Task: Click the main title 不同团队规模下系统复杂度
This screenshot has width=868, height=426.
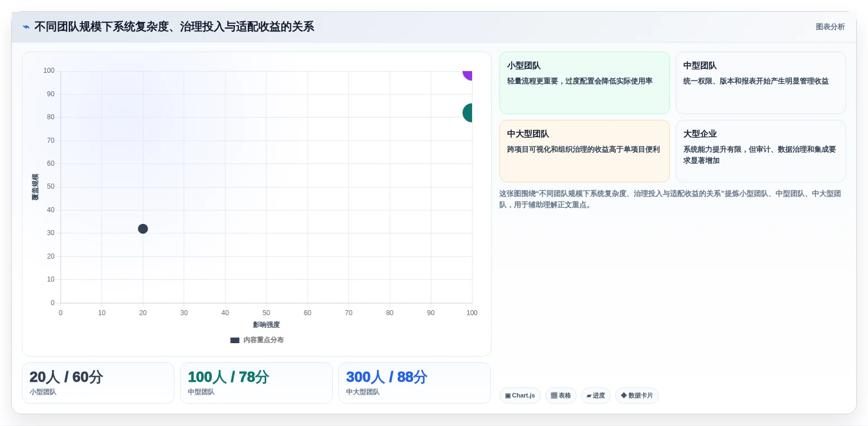Action: point(174,27)
